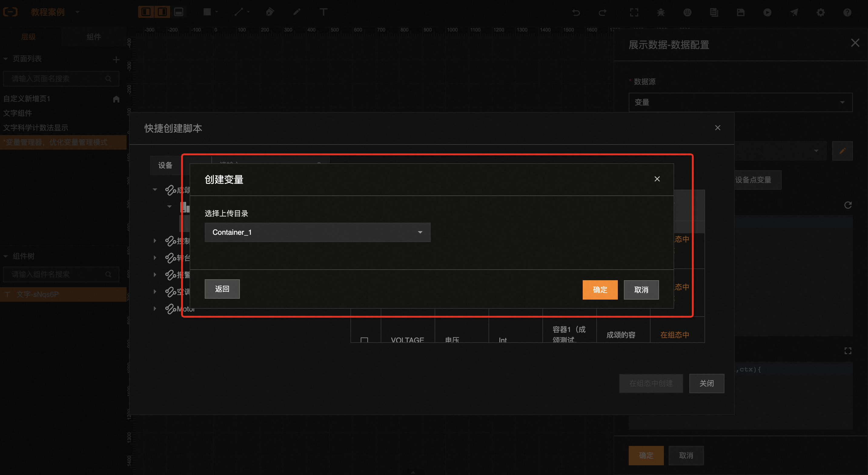Screen dimensions: 868x475
Task: Open the 变量 data source dropdown
Action: [x=740, y=102]
